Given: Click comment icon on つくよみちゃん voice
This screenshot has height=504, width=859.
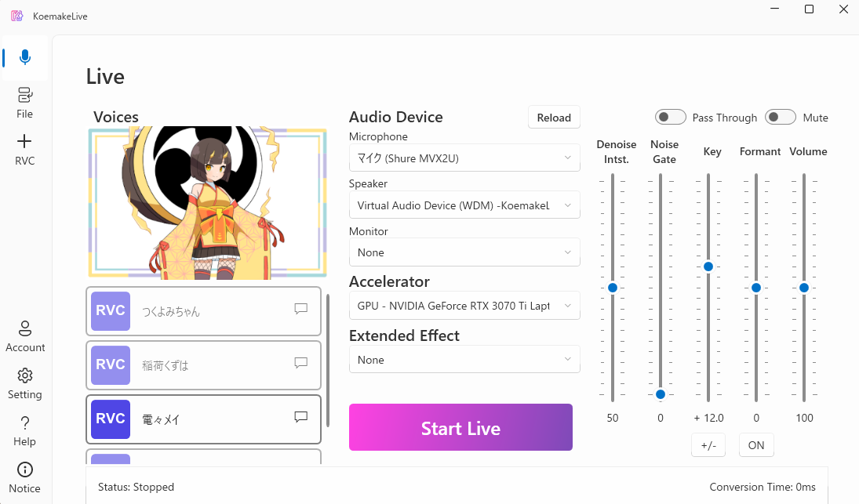Looking at the screenshot, I should coord(300,309).
